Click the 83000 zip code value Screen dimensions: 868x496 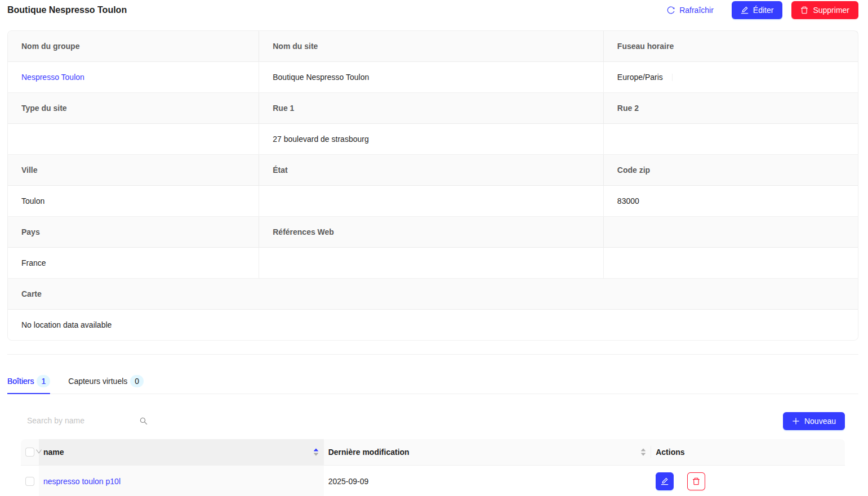coord(628,201)
